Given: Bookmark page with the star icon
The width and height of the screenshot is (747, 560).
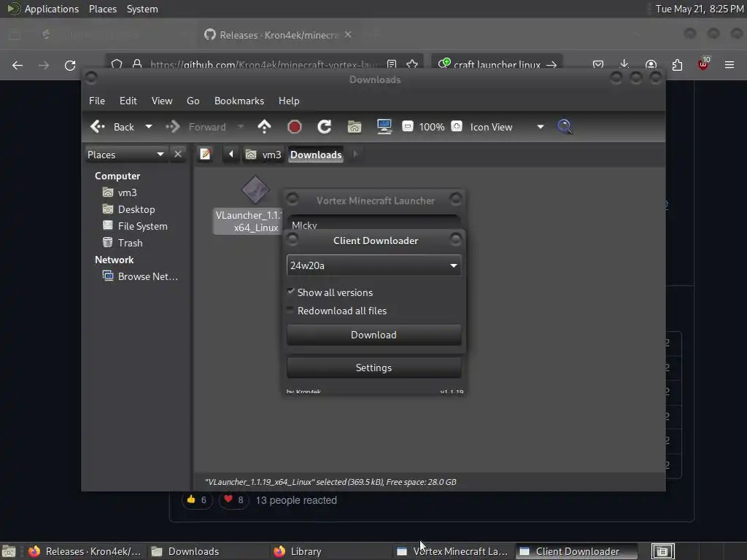Looking at the screenshot, I should 413,65.
